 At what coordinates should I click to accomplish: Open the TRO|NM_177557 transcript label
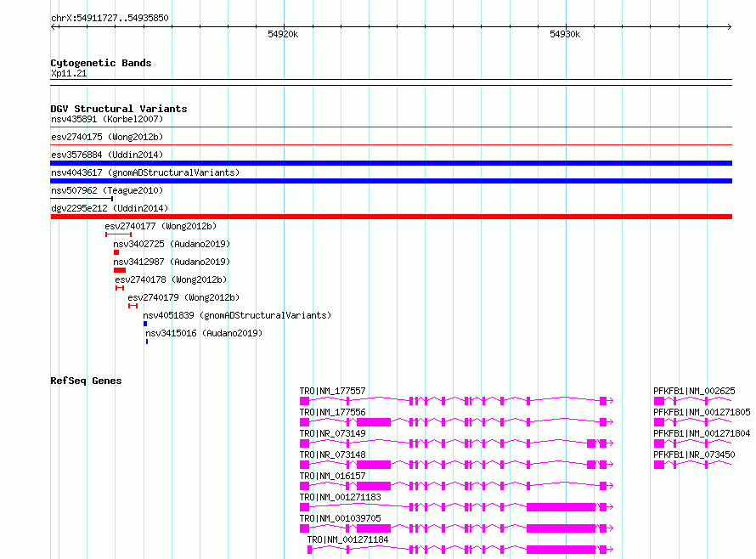333,391
